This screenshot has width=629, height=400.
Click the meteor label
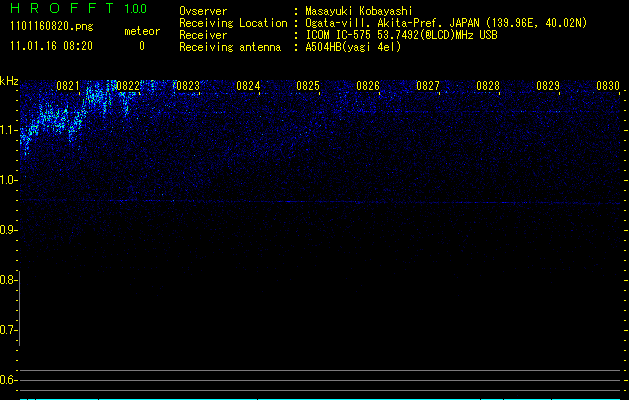click(142, 31)
